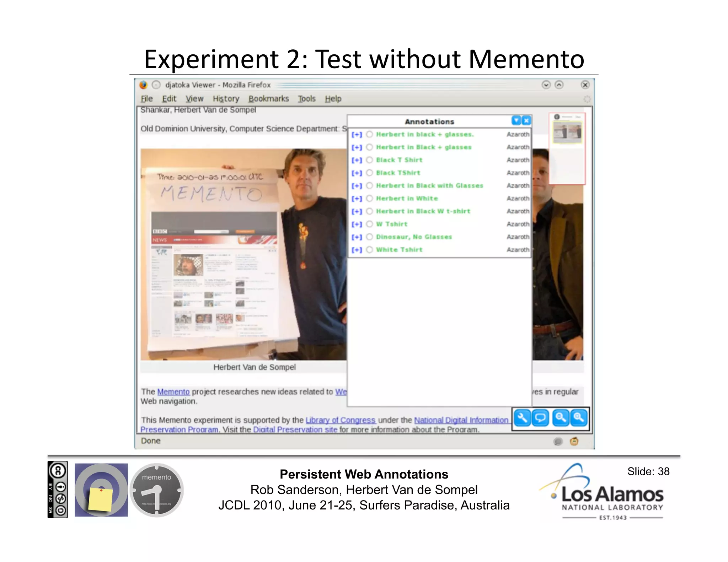The image size is (728, 562).
Task: Select the 'Herbert in White' radio button
Action: tap(369, 198)
